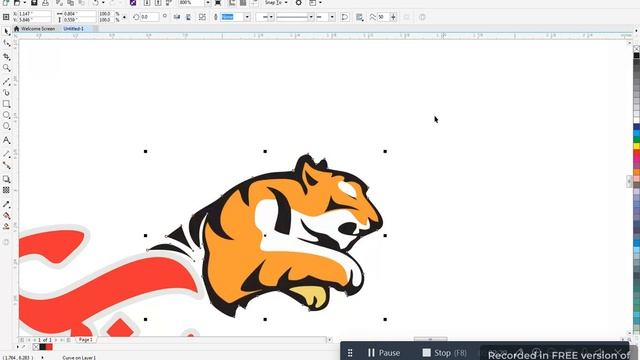Toggle the lock ratio button
Screen dimensions: 640x360
pyautogui.click(x=124, y=17)
